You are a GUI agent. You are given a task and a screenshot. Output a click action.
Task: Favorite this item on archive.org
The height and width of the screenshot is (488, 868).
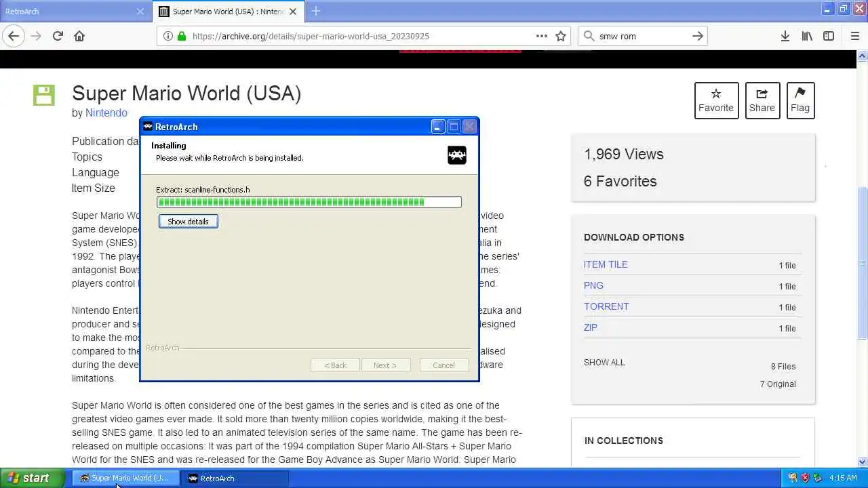click(x=716, y=100)
